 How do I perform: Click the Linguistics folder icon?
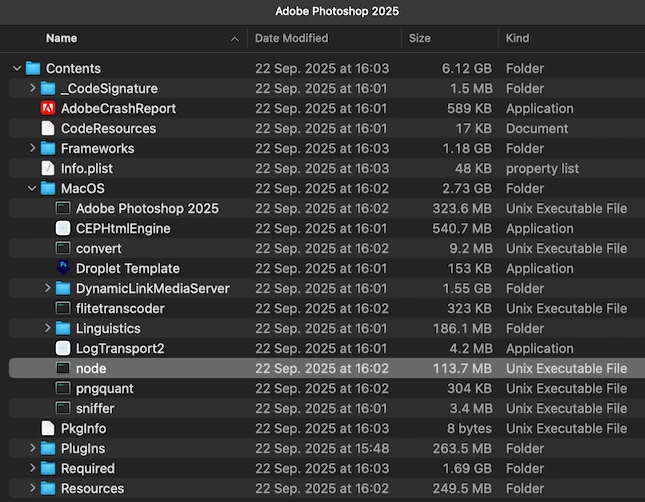63,328
